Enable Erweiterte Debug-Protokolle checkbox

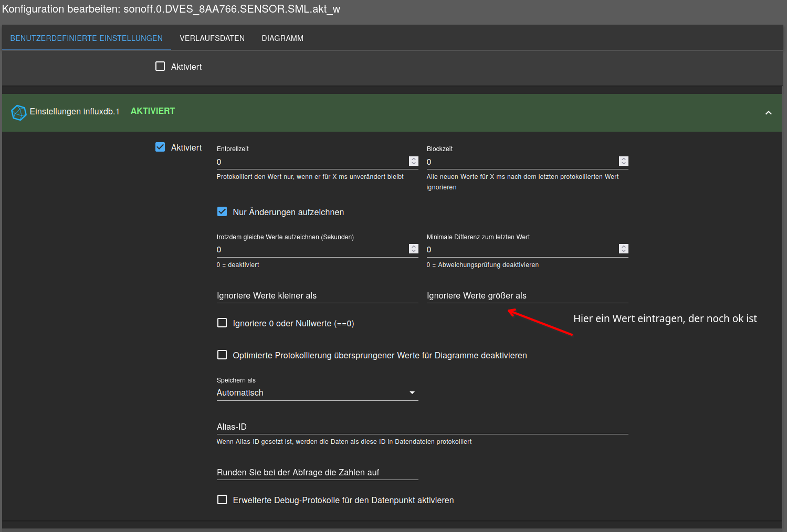222,499
